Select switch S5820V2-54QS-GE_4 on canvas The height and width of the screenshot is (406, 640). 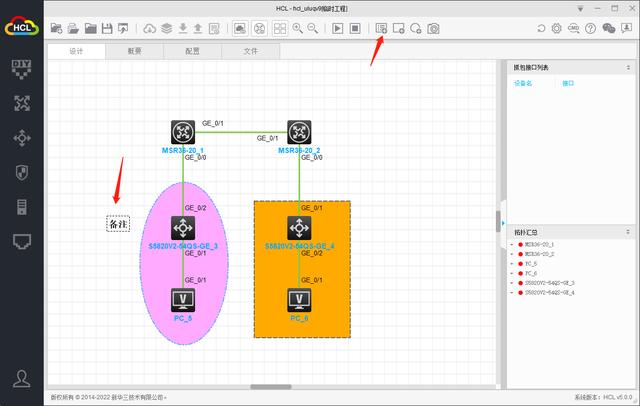pyautogui.click(x=299, y=228)
